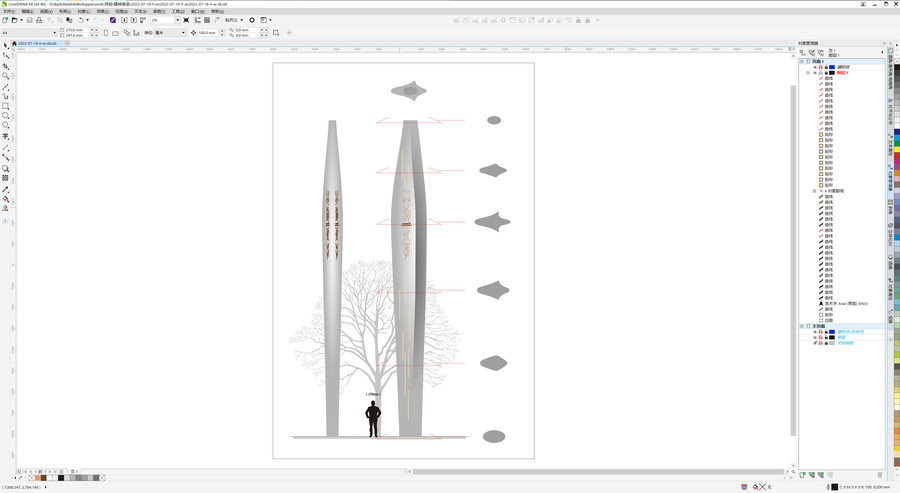Click the New document icon

5,20
